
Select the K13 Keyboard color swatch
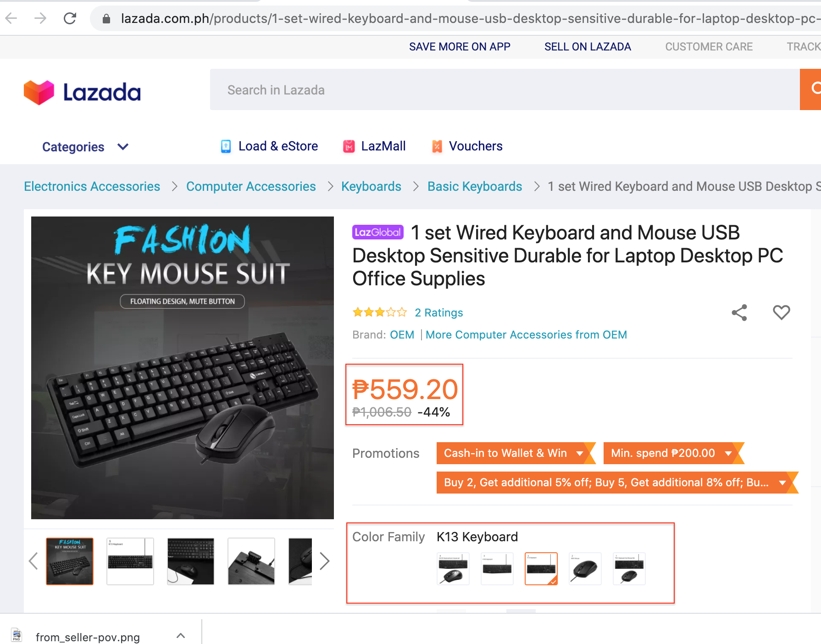tap(541, 569)
